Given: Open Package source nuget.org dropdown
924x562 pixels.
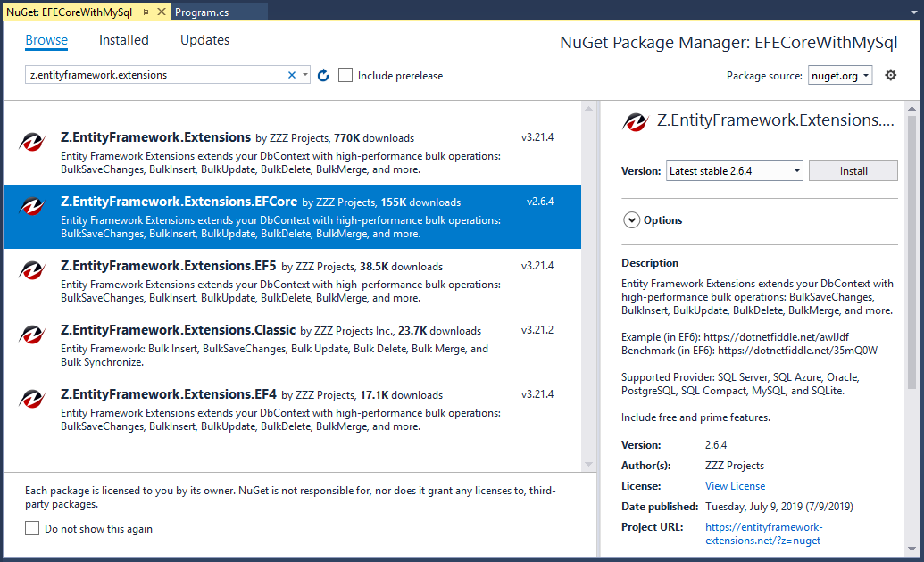Looking at the screenshot, I should [x=840, y=76].
